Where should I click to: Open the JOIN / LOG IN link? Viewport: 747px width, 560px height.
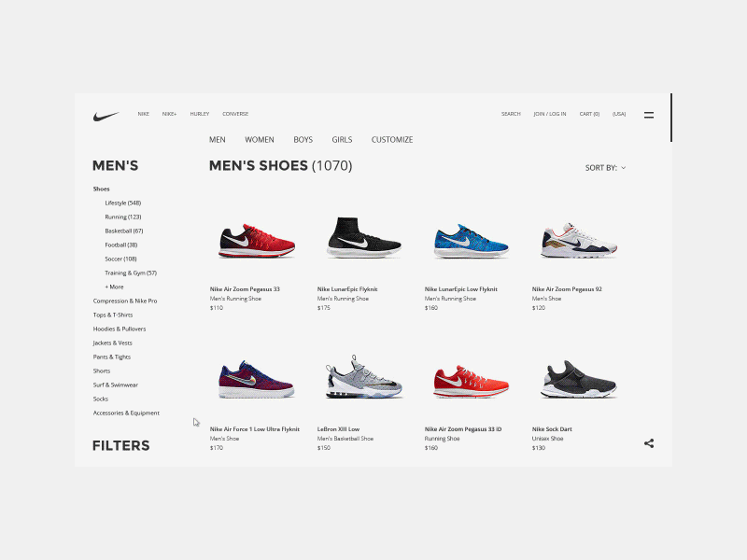[550, 114]
